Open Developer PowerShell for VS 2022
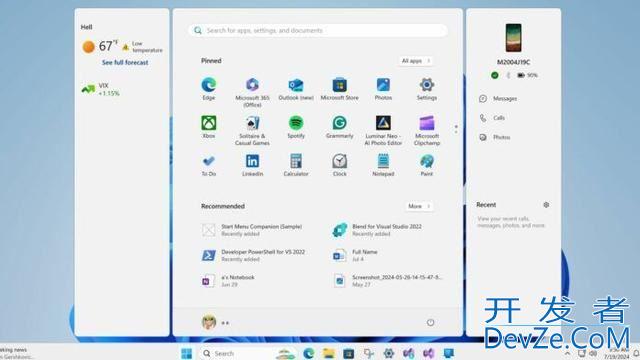 [254, 255]
